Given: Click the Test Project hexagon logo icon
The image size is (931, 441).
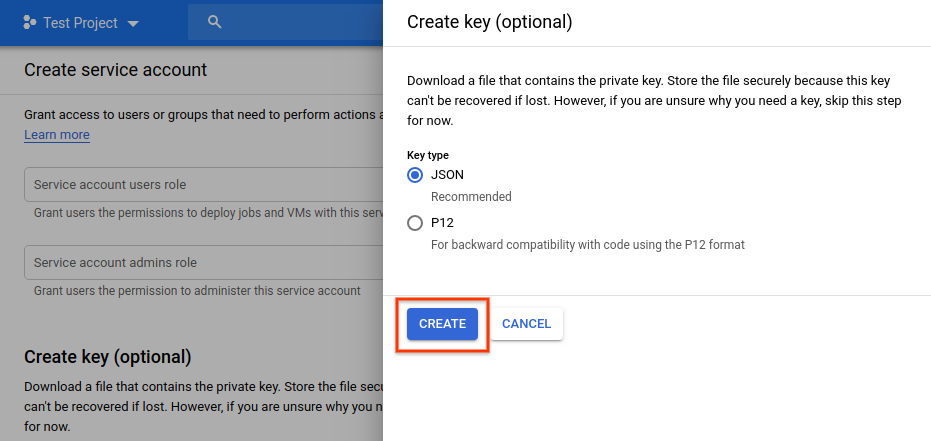Looking at the screenshot, I should coord(30,22).
